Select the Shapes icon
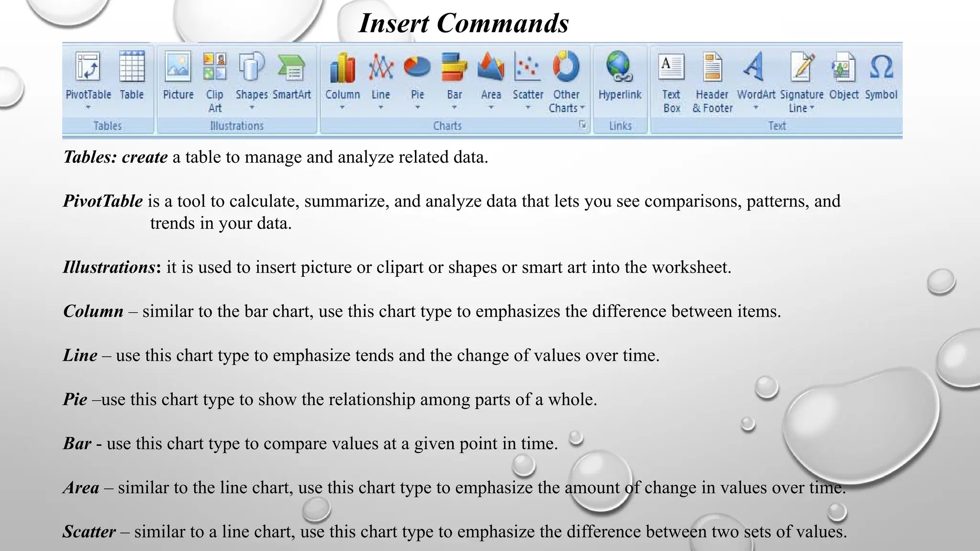Viewport: 980px width, 551px height. coord(252,67)
